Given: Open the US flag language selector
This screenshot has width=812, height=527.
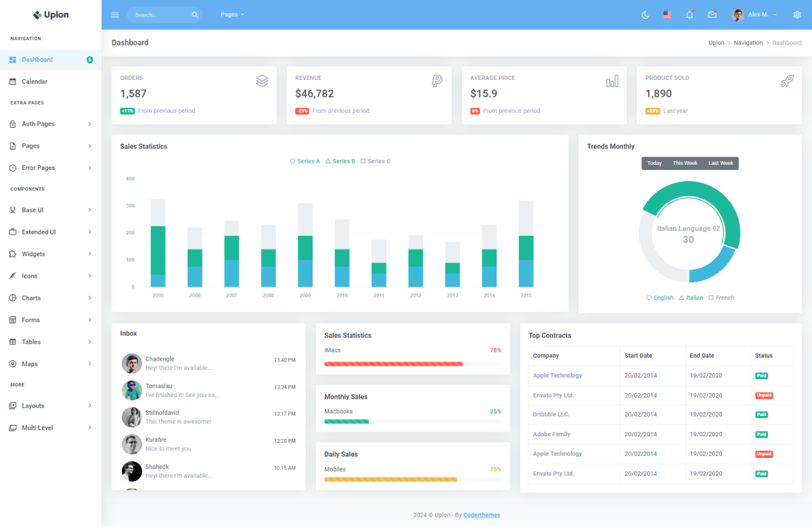Looking at the screenshot, I should coord(667,15).
